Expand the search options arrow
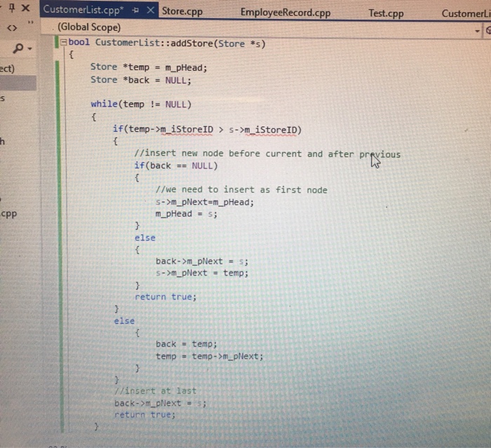Screen dimensions: 491x448 tap(29, 49)
